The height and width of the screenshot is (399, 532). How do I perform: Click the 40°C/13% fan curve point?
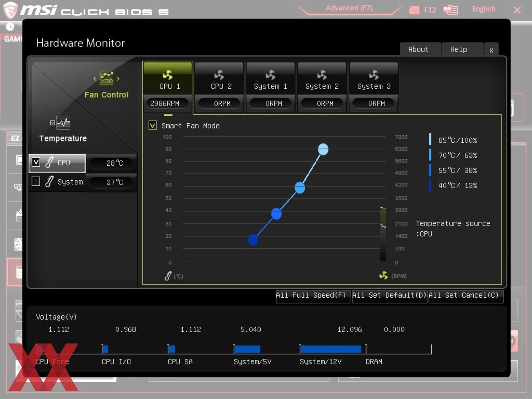pyautogui.click(x=253, y=239)
